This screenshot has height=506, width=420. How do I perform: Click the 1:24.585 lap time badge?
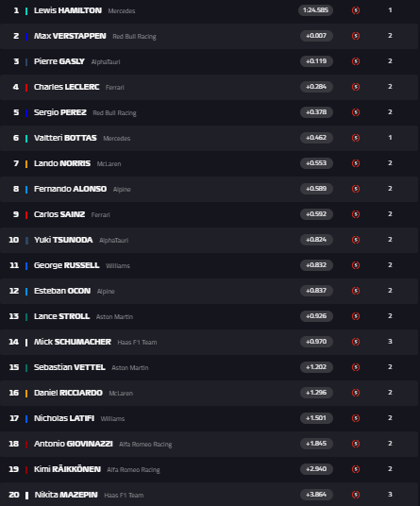coord(315,10)
